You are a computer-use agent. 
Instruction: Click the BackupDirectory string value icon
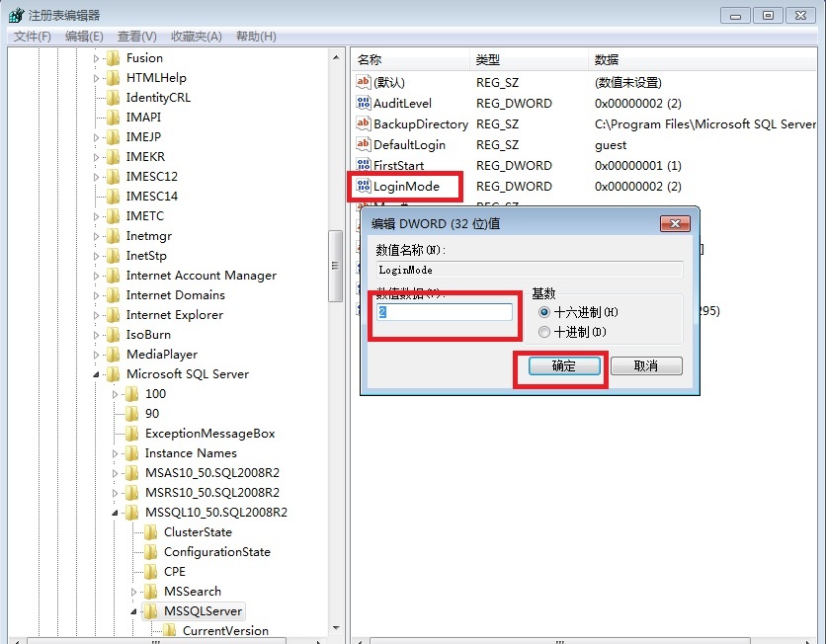pos(363,124)
